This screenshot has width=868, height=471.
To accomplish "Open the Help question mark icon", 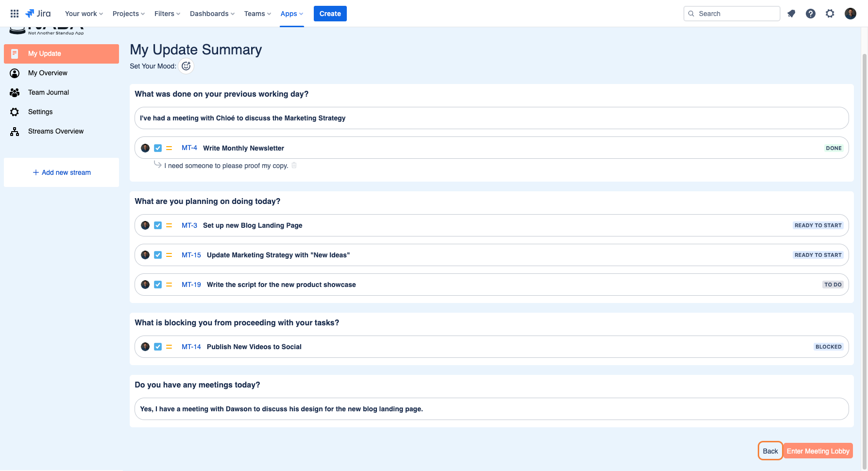I will [811, 14].
